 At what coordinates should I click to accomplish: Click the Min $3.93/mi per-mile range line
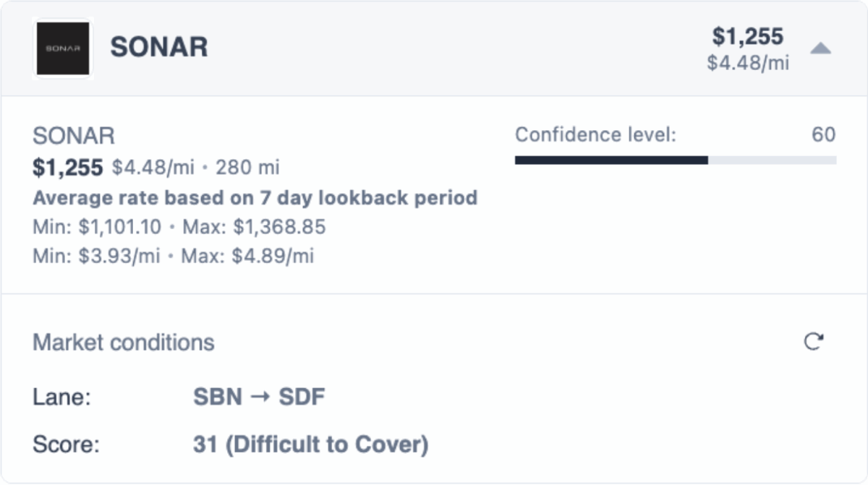point(174,256)
